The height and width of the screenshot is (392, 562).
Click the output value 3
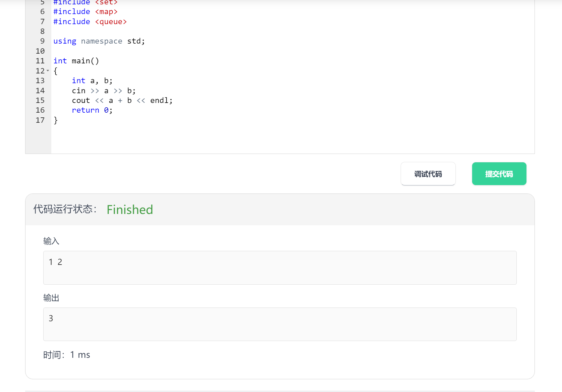[x=51, y=318]
